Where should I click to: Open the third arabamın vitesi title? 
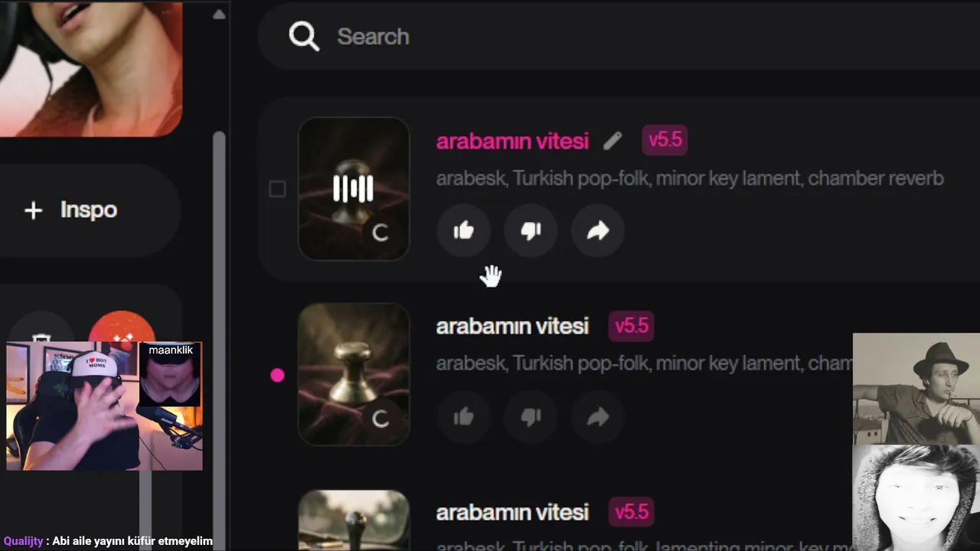(512, 512)
